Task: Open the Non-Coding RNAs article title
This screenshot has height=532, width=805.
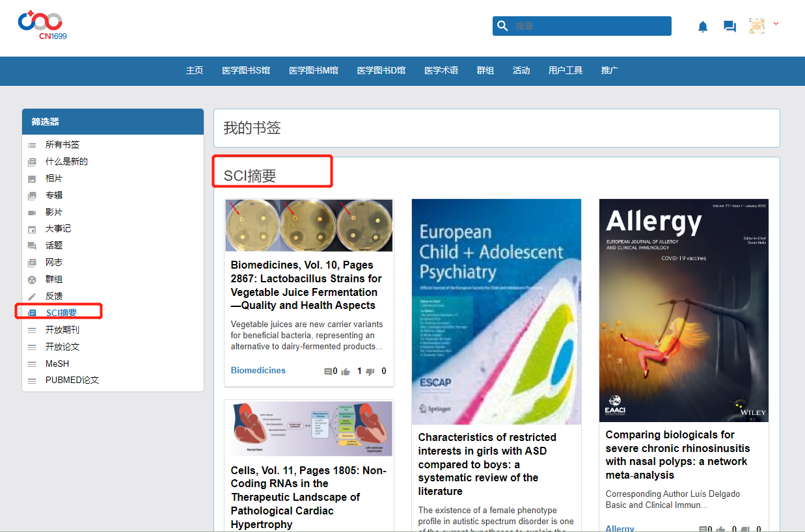Action: point(308,498)
